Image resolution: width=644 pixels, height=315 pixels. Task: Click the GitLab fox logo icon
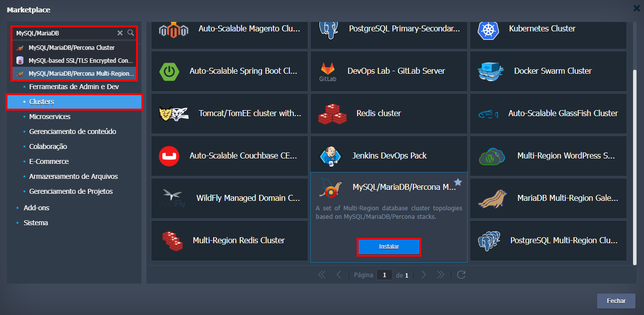[328, 69]
